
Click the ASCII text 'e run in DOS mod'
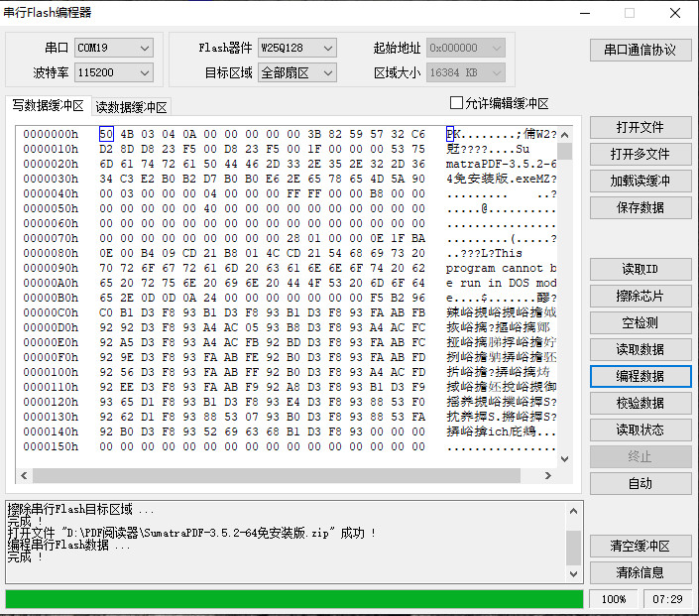tap(501, 283)
